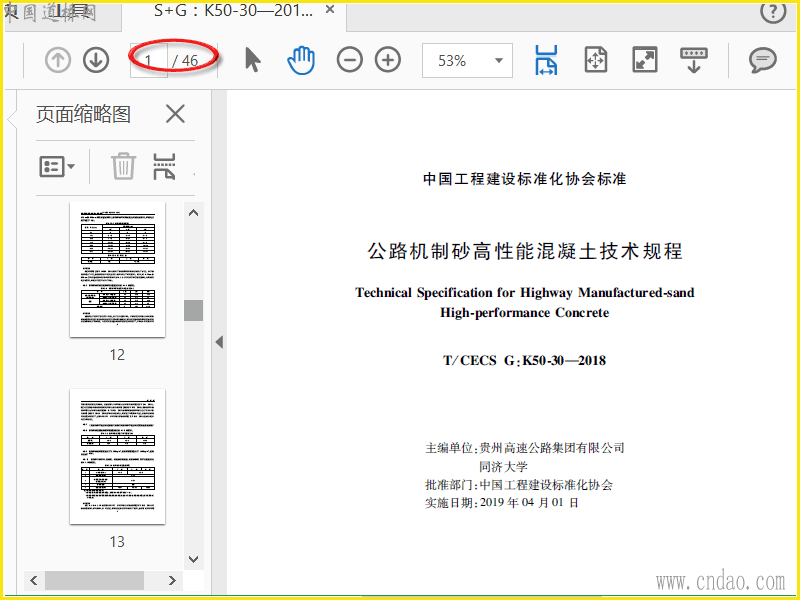
Task: Click the text 同济大学
Action: click(503, 467)
